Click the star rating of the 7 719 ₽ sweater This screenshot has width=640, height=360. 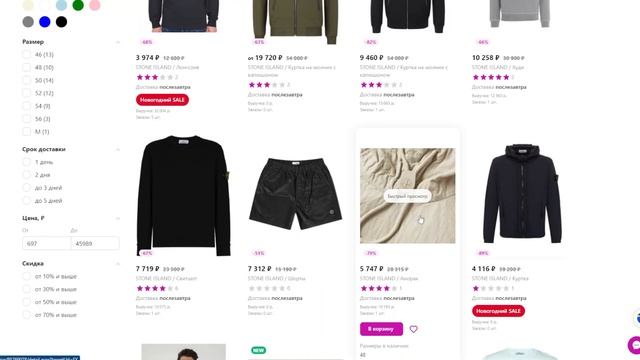coord(155,288)
